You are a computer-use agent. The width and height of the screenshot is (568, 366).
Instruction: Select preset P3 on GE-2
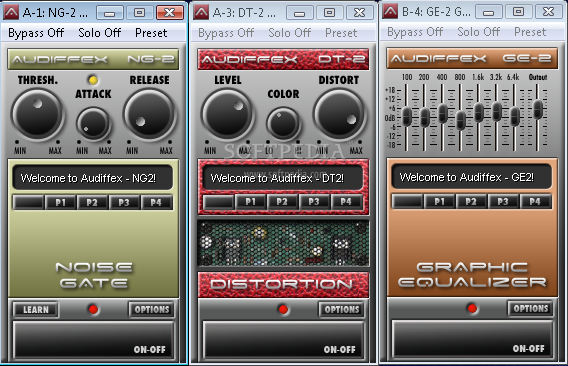(503, 201)
